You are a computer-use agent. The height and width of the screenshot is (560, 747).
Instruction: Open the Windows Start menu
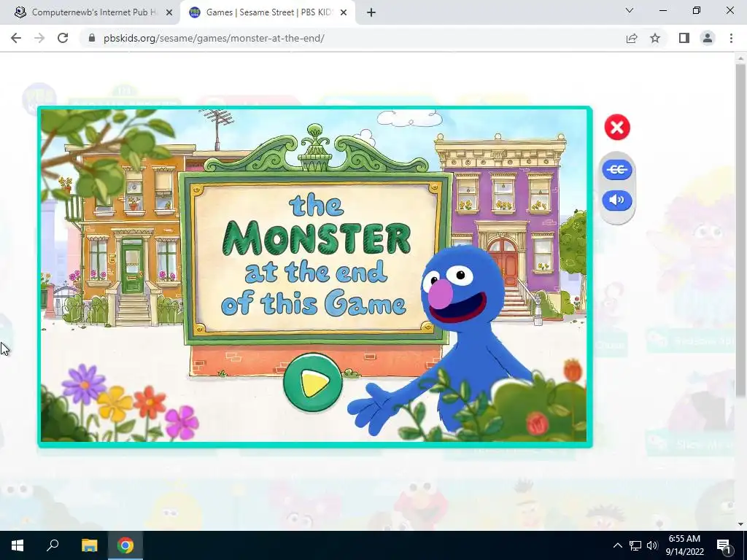[18, 545]
